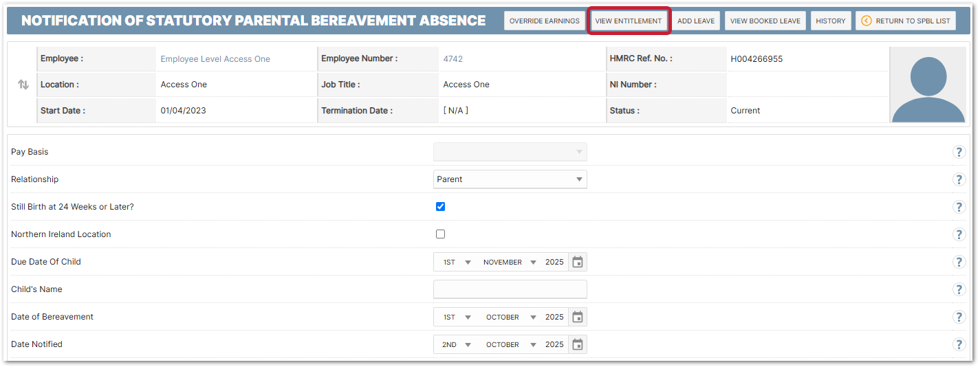Image resolution: width=980 pixels, height=367 pixels.
Task: Click the Child's Name text field
Action: (510, 289)
